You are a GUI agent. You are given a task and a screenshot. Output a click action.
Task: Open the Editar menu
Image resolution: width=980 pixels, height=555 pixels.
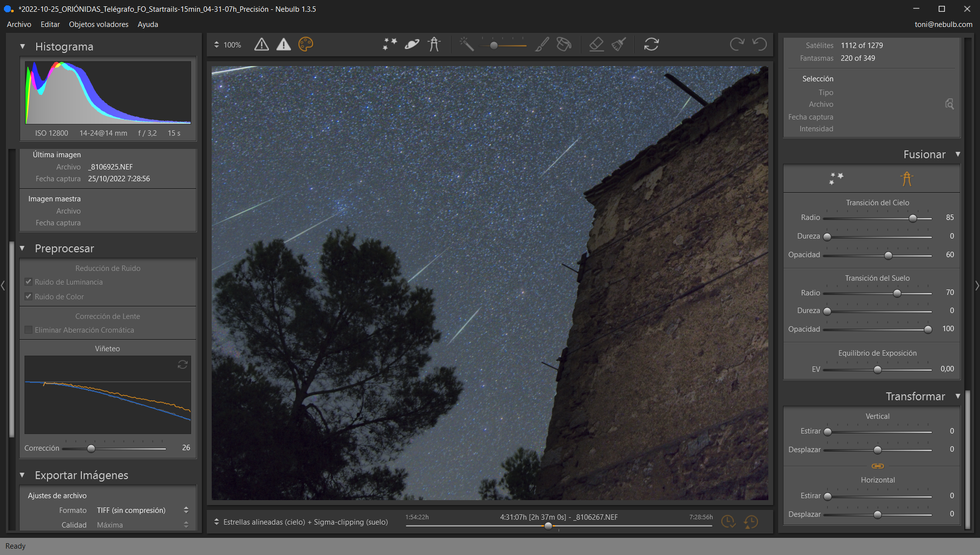tap(50, 24)
